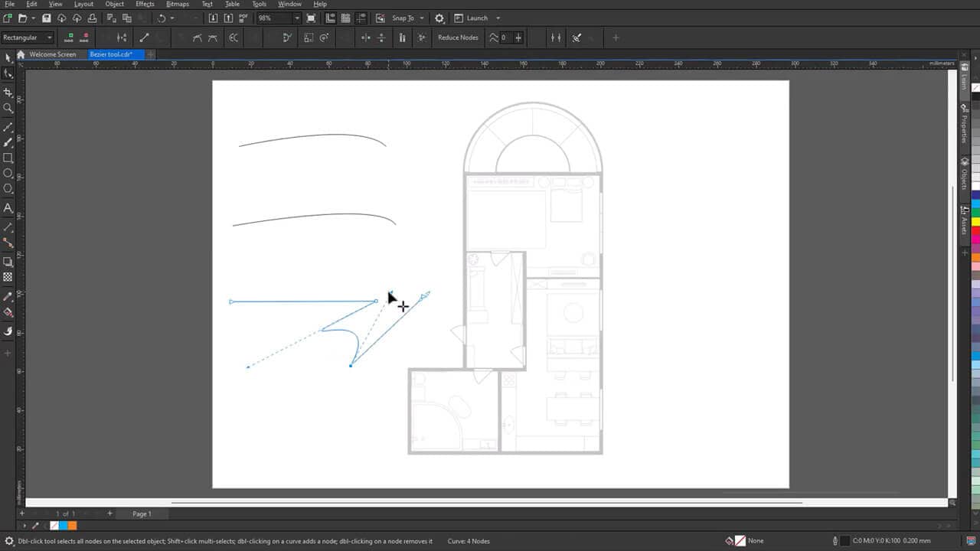Expand the Launch dropdown arrow
The width and height of the screenshot is (980, 551).
(x=498, y=18)
